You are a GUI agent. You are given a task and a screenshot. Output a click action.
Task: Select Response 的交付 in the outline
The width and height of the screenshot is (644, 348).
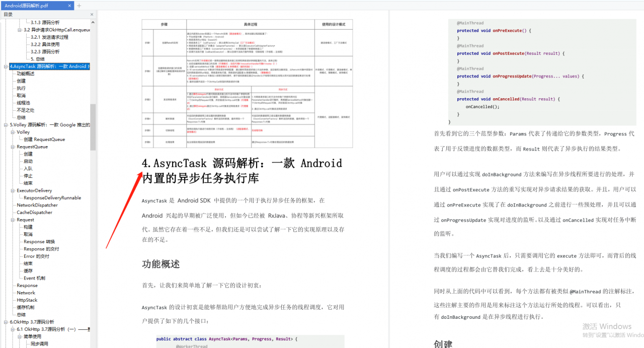tap(41, 249)
